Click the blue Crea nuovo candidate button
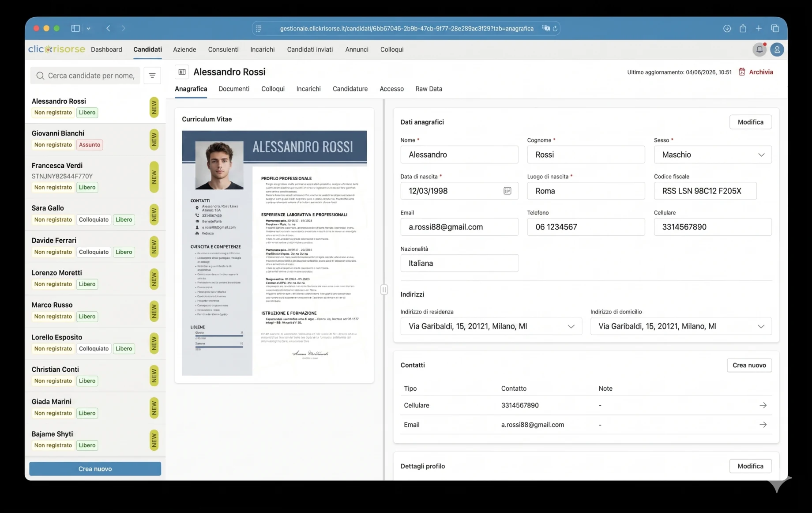Screen dimensions: 812x513 [95, 469]
